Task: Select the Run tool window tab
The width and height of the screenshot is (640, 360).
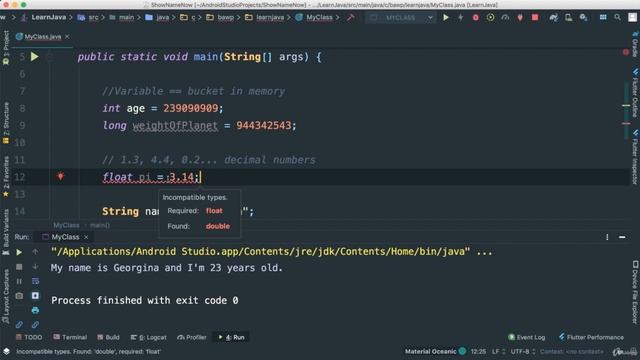Action: (x=231, y=337)
